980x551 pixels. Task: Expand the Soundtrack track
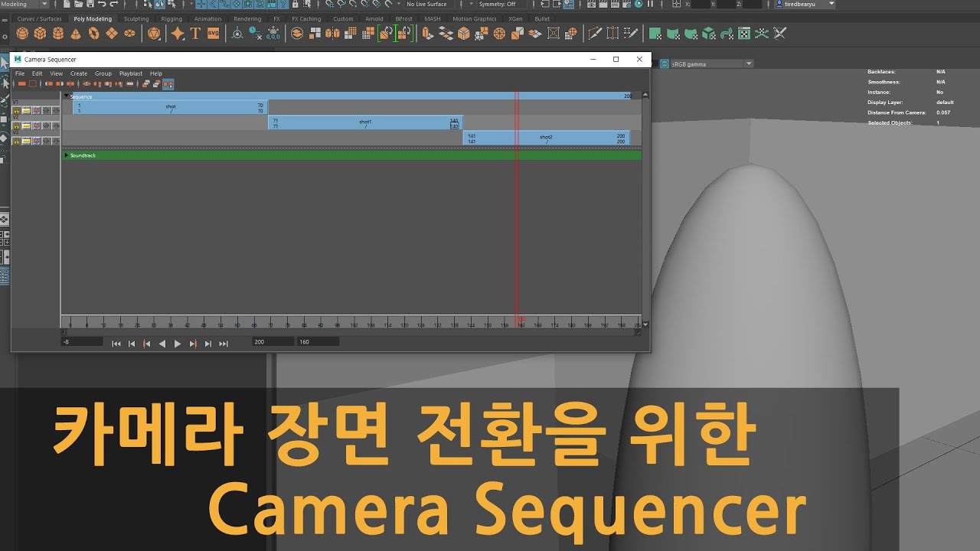[x=66, y=155]
